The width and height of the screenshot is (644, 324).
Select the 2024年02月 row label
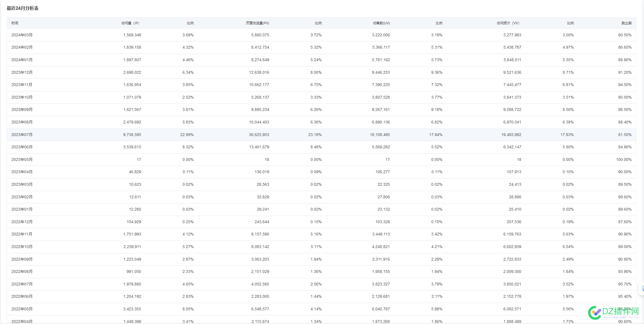22,47
